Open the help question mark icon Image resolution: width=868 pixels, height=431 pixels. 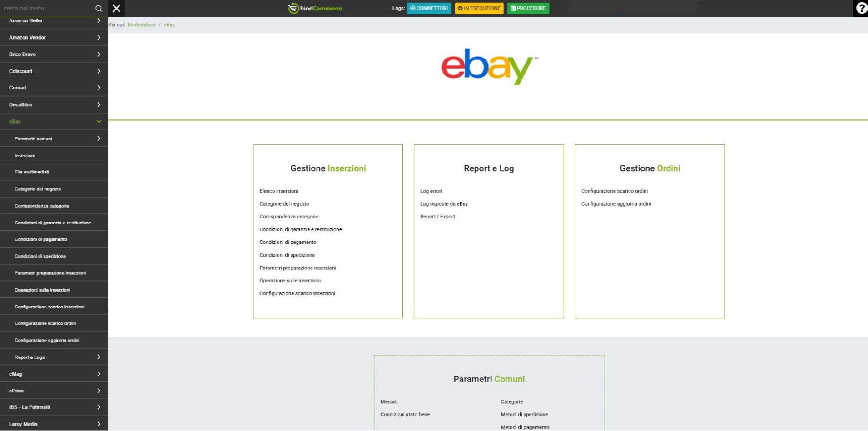pyautogui.click(x=861, y=8)
